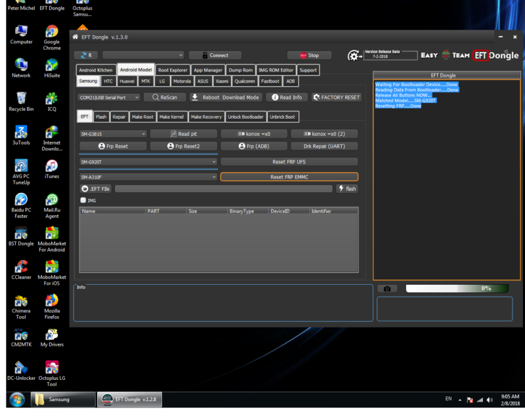Open the SM-G3815 model dropdown
Viewport: 525px width, 420px height.
point(113,134)
